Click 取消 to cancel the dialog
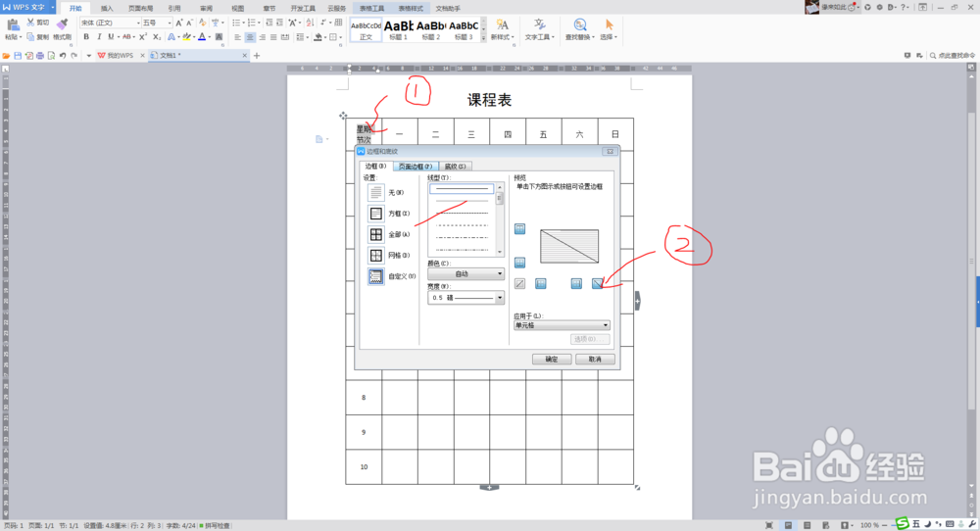Image resolution: width=980 pixels, height=531 pixels. (x=595, y=360)
